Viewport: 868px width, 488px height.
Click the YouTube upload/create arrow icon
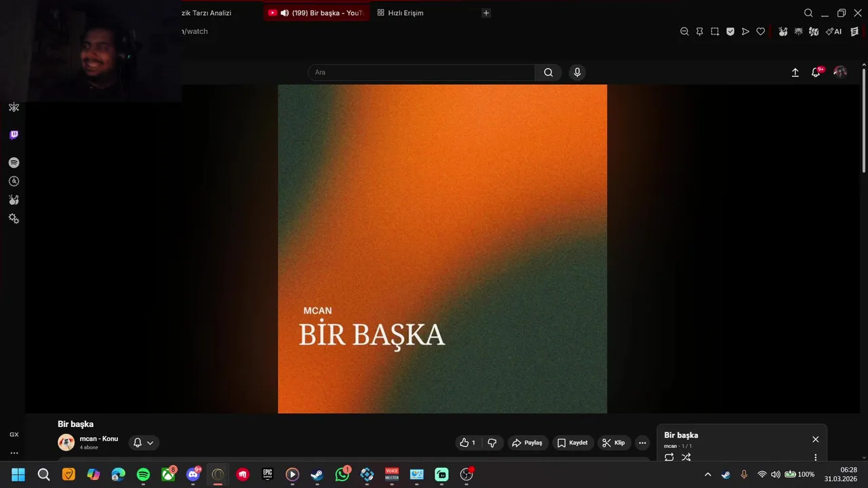pyautogui.click(x=795, y=73)
